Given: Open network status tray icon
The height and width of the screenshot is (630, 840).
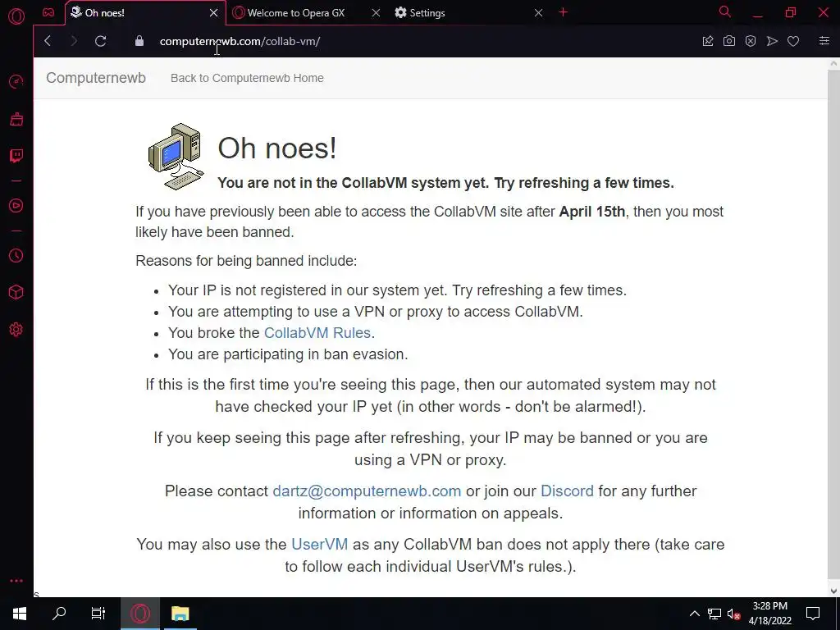Looking at the screenshot, I should click(x=714, y=614).
